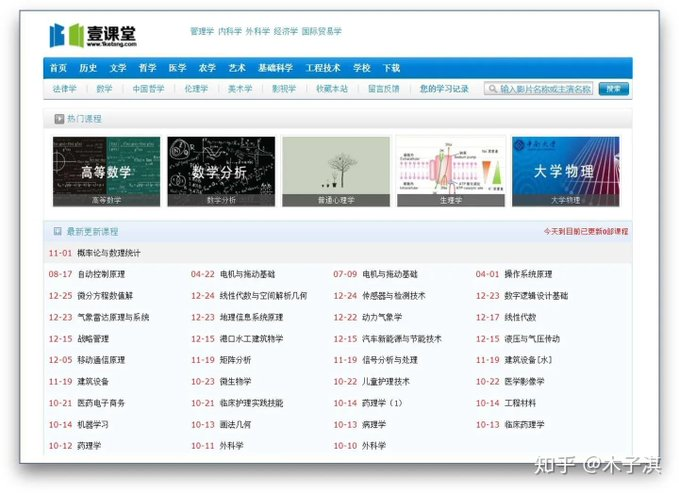Open the 港口水工建筑物学 course
This screenshot has width=679, height=493.
(252, 339)
